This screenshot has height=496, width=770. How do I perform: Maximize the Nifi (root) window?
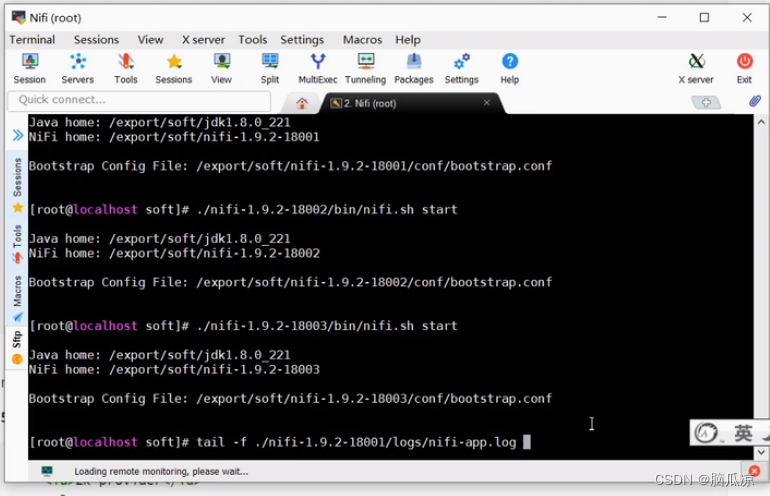point(704,18)
